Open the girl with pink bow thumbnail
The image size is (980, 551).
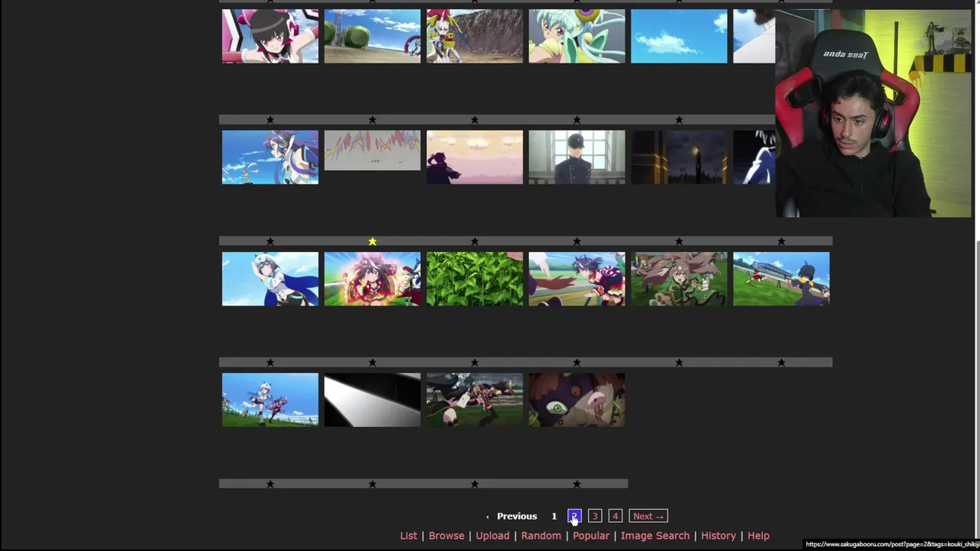pyautogui.click(x=270, y=36)
